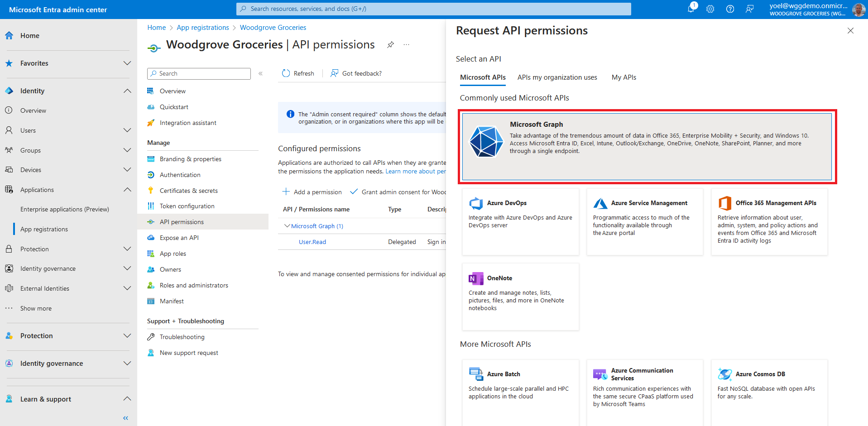Image resolution: width=868 pixels, height=426 pixels.
Task: Click the top search resources box
Action: click(433, 9)
